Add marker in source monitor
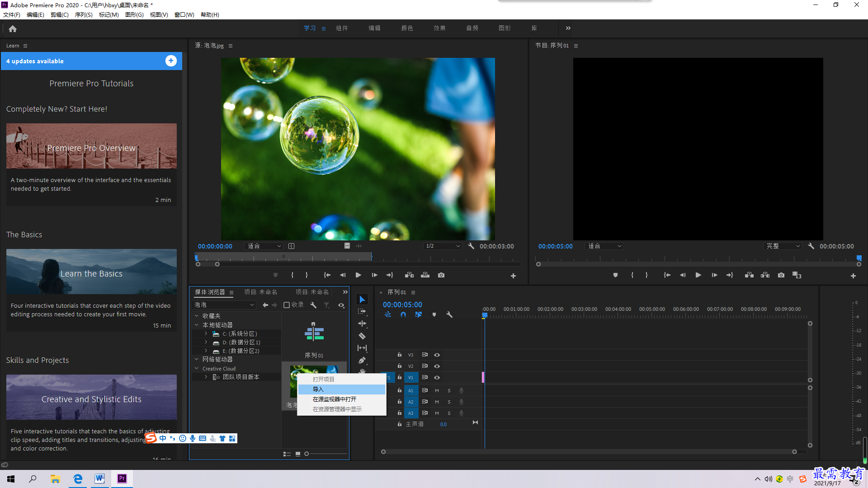Image resolution: width=868 pixels, height=488 pixels. click(x=275, y=275)
